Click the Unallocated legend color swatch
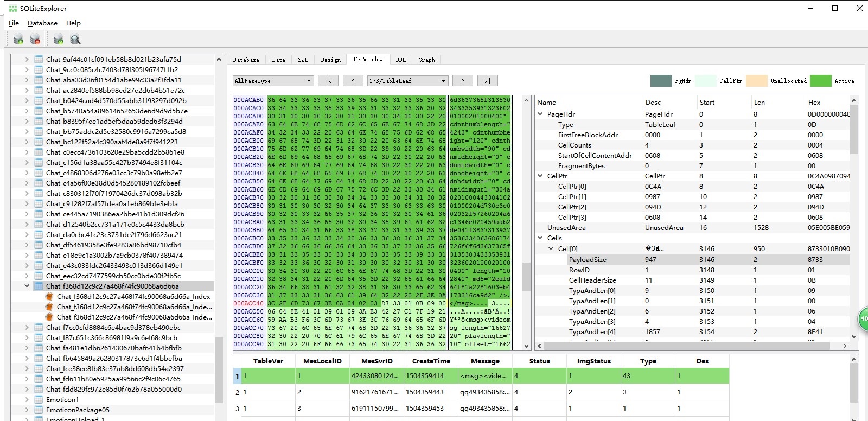 (x=756, y=81)
